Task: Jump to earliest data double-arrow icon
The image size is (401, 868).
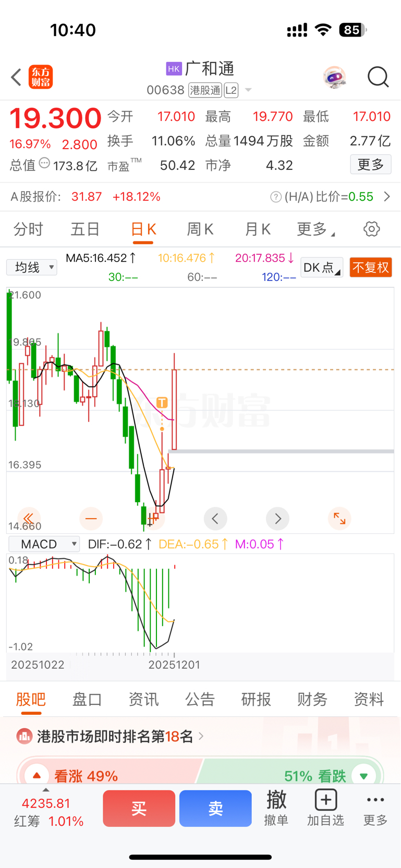Action: (x=29, y=519)
